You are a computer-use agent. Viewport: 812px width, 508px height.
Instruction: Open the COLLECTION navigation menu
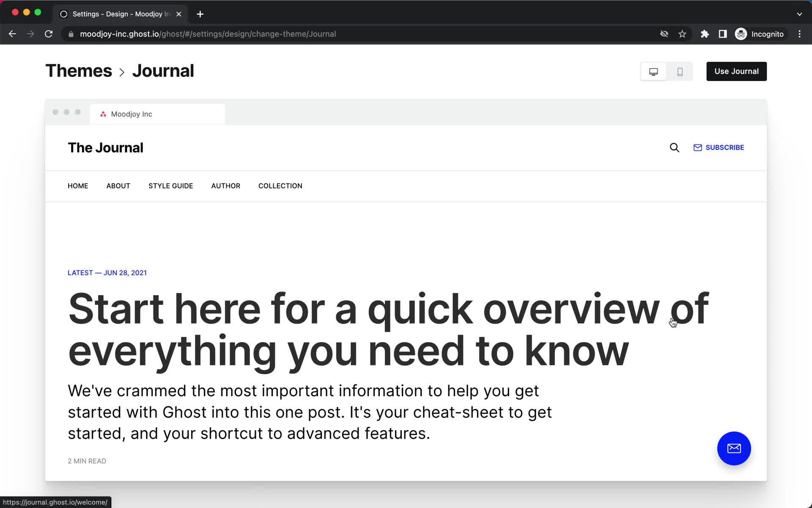pos(280,185)
